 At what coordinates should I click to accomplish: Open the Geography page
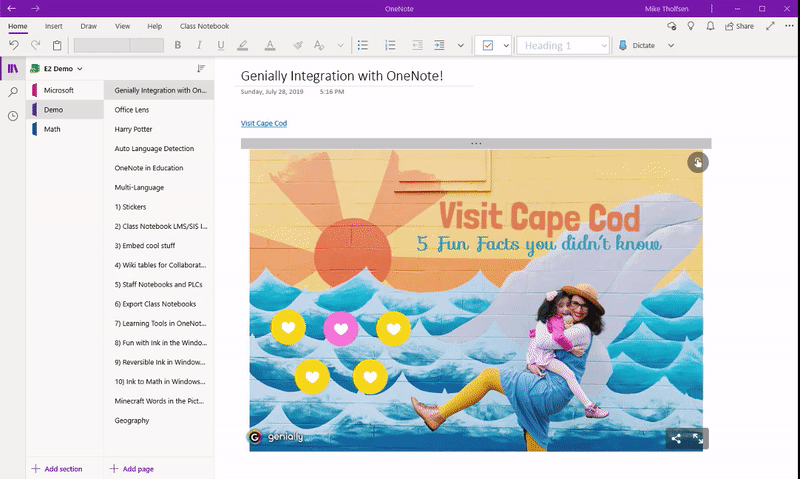click(159, 420)
